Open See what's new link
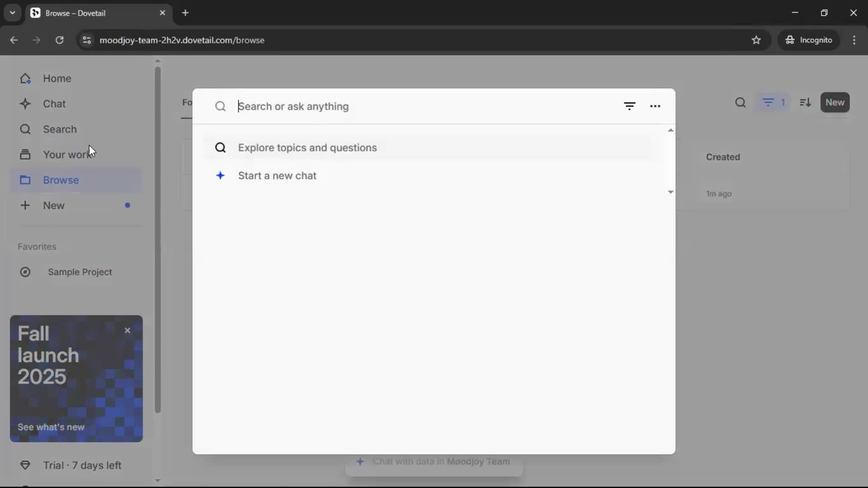Image resolution: width=868 pixels, height=488 pixels. click(51, 427)
